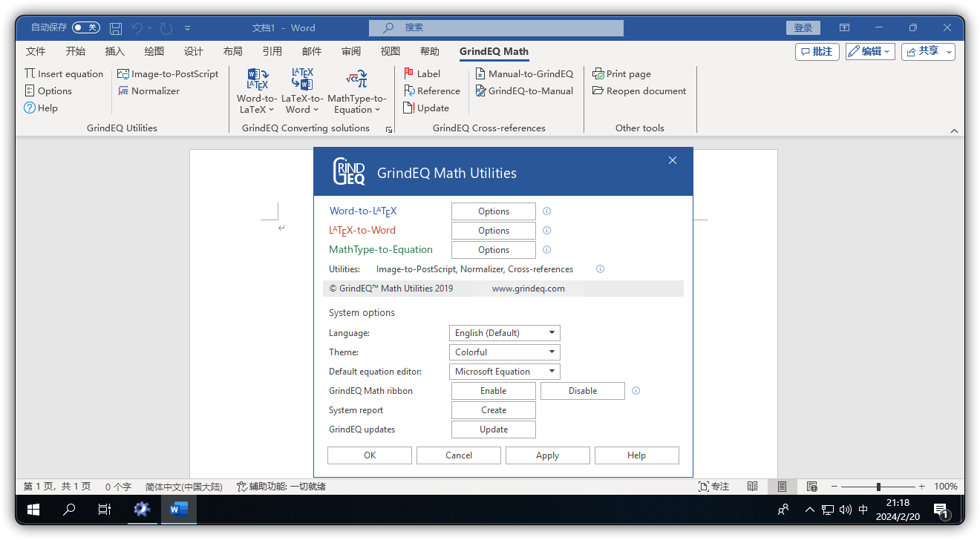Open the LaTeX-to-Word conversion tool
The image size is (980, 540).
point(301,89)
